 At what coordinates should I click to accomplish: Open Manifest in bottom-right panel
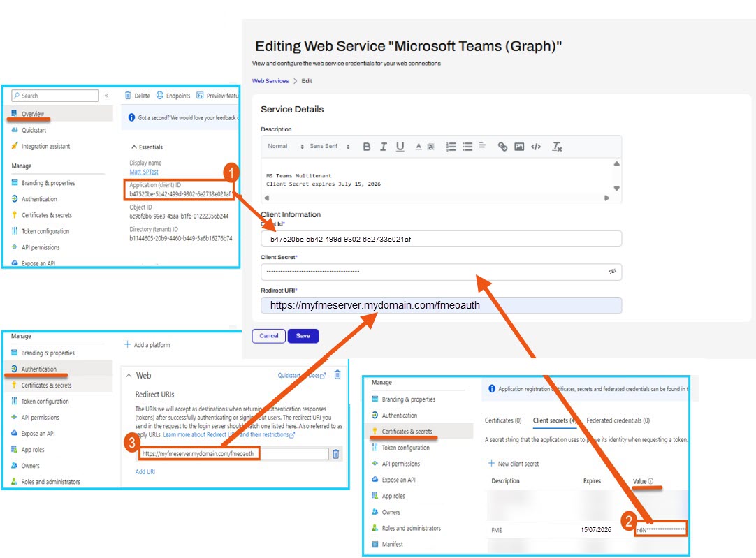point(392,544)
